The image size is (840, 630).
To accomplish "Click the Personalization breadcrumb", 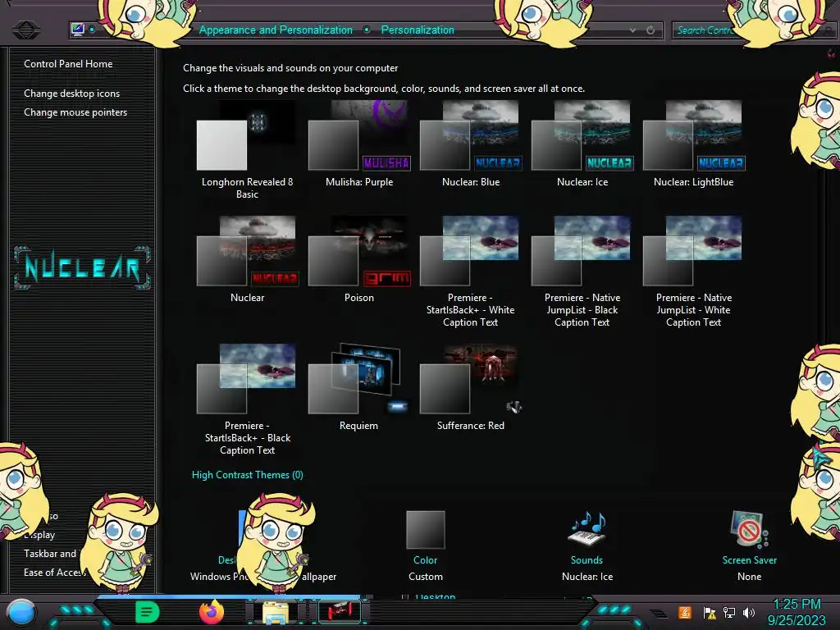I will 418,30.
